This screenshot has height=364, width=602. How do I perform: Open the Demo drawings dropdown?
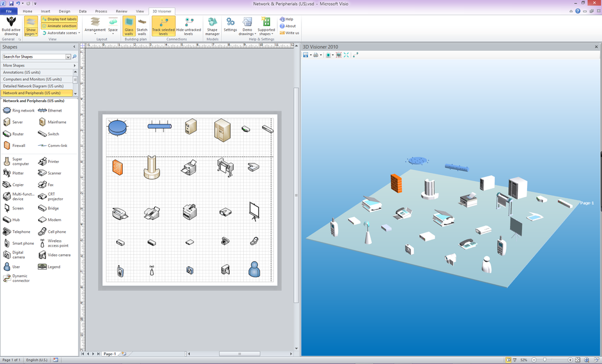click(247, 26)
